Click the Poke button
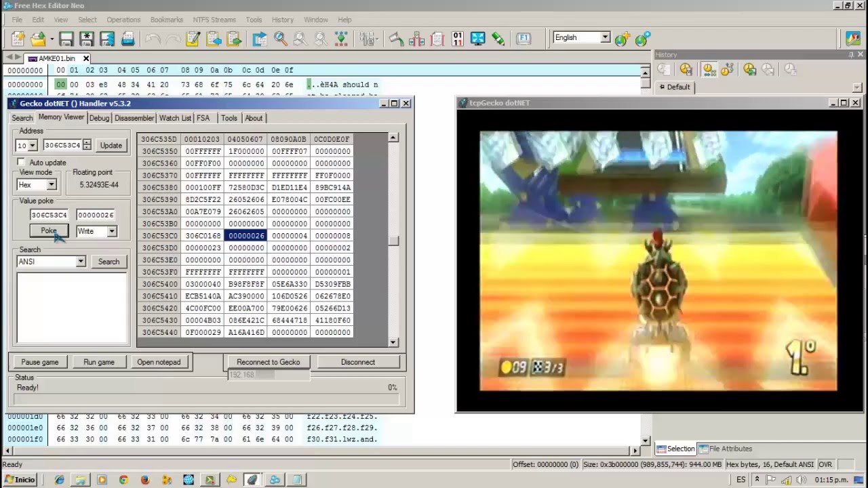868x488 pixels. coord(49,231)
